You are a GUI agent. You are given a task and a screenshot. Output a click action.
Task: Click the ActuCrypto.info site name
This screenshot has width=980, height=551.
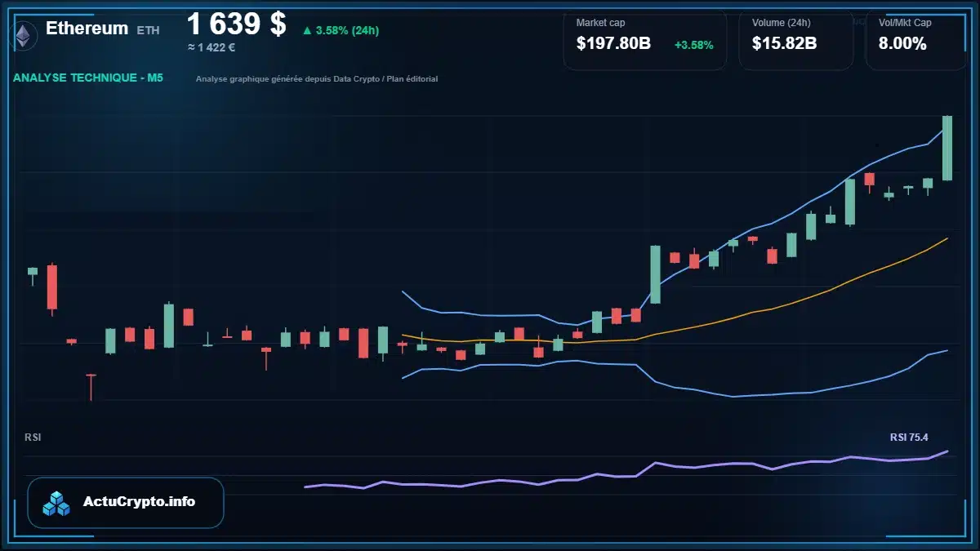click(x=139, y=502)
